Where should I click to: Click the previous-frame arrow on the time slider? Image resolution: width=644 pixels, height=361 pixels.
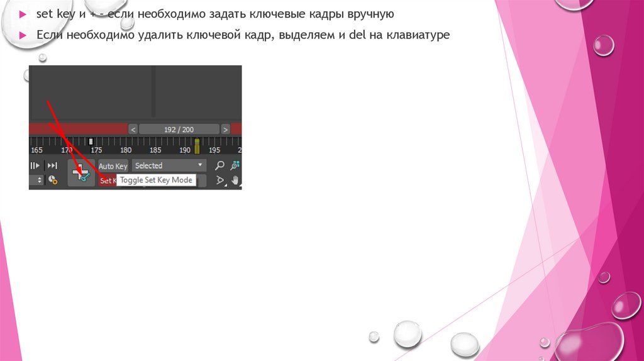133,130
